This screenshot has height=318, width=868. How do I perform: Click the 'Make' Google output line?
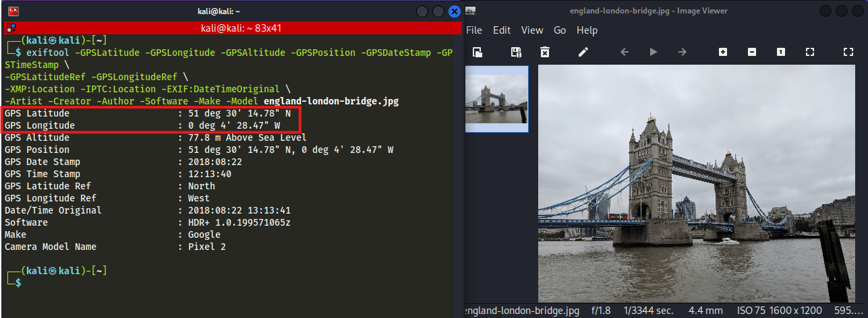coord(112,234)
